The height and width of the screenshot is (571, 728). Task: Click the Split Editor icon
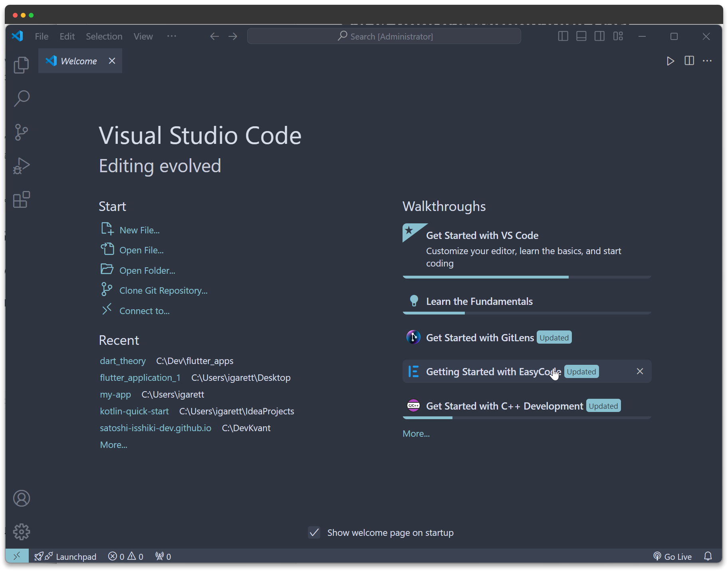point(689,61)
